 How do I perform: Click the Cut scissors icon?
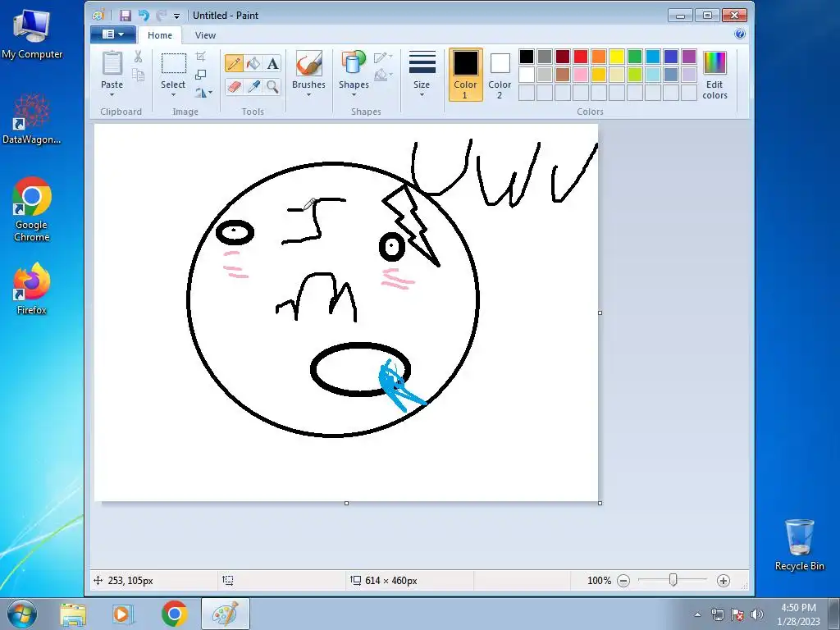click(x=138, y=57)
